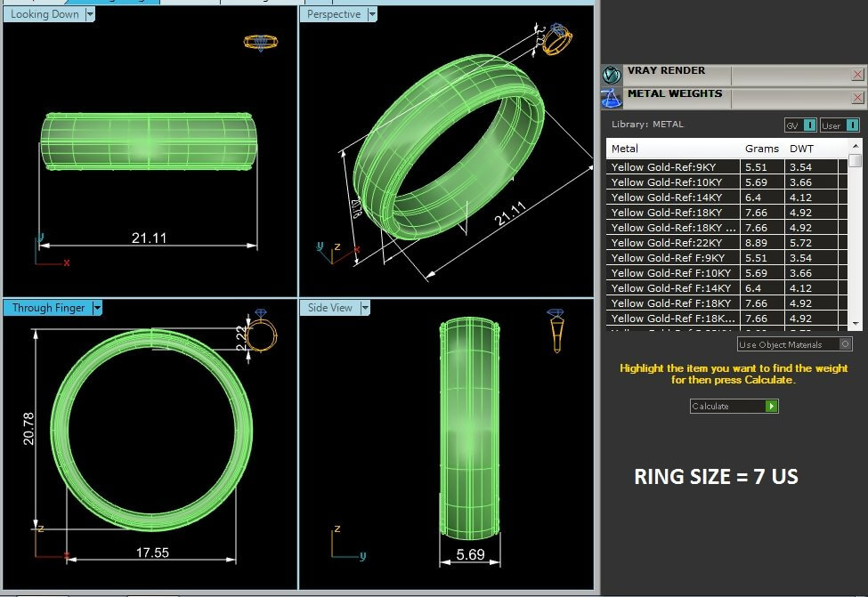Click the VRay Render panel icon
Screen dimensions: 868x597
612,75
